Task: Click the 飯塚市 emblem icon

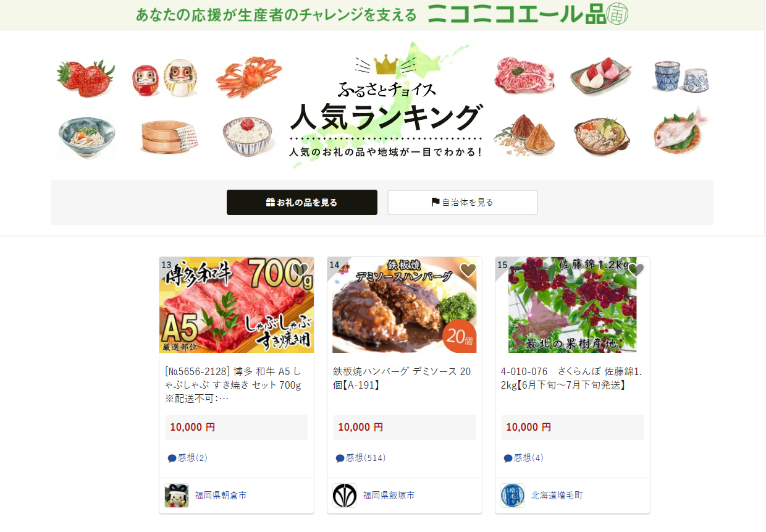Action: tap(345, 496)
